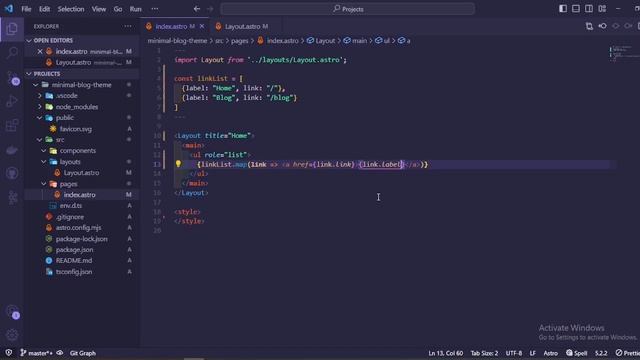Open the Extensions view

(12, 125)
